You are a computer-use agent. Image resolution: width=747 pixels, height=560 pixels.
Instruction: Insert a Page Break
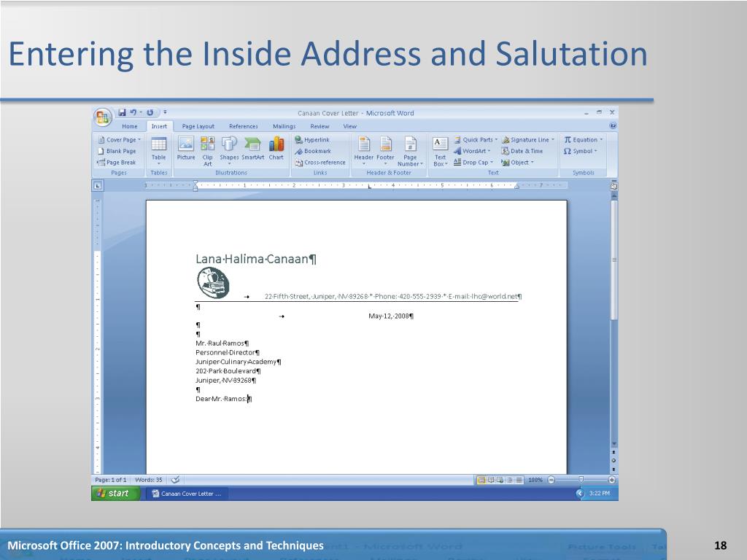(x=117, y=163)
